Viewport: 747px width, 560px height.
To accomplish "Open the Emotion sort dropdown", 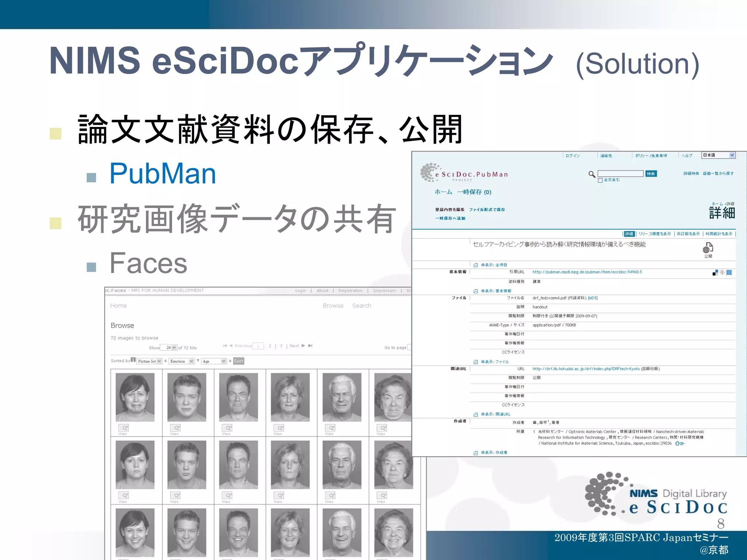I will 181,361.
